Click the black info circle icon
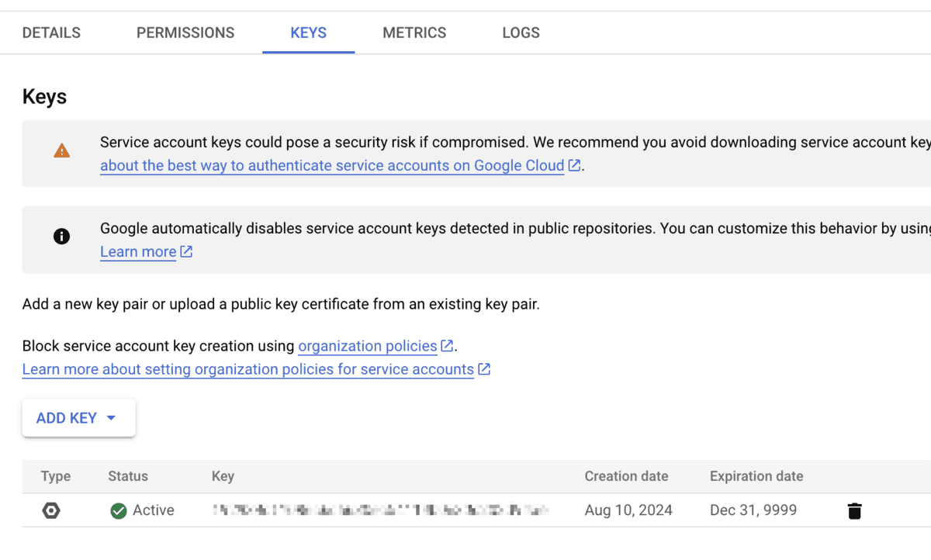The width and height of the screenshot is (931, 560). tap(62, 237)
